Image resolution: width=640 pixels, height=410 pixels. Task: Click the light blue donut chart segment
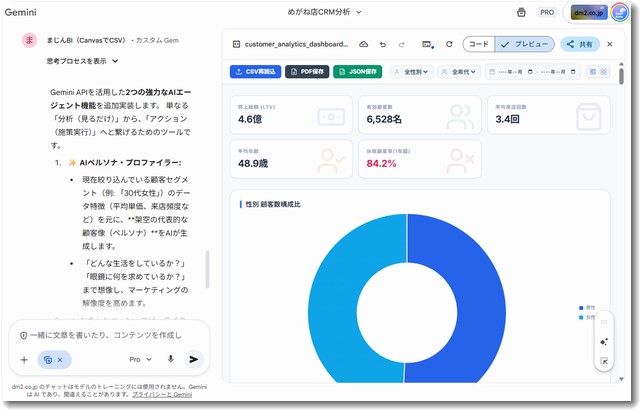click(333, 314)
